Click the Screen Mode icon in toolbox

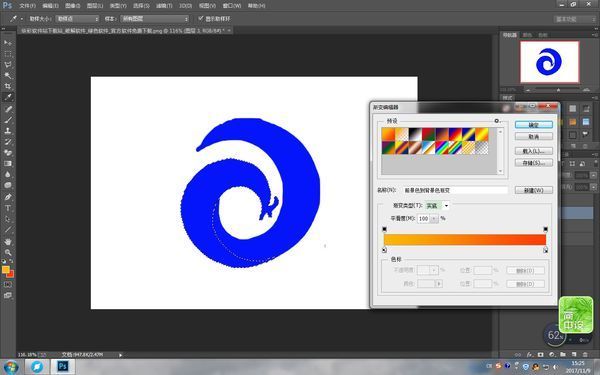pos(8,295)
